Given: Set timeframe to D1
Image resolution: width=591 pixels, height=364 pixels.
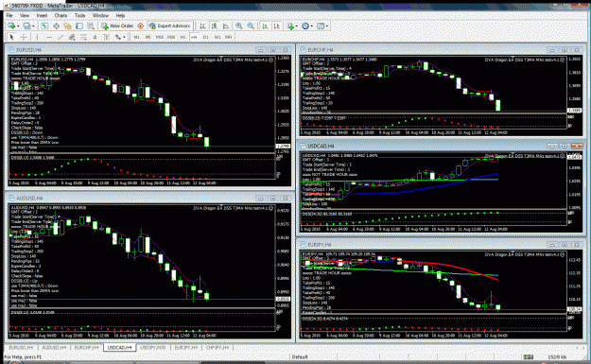Looking at the screenshot, I should coord(206,37).
